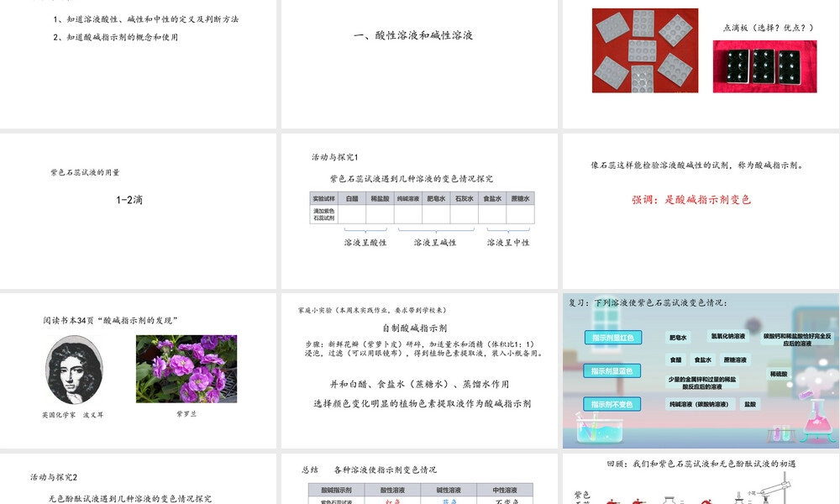Click the 氢氧化钠溶液 label on review slide
Viewport: 840px width, 504px height.
(728, 336)
